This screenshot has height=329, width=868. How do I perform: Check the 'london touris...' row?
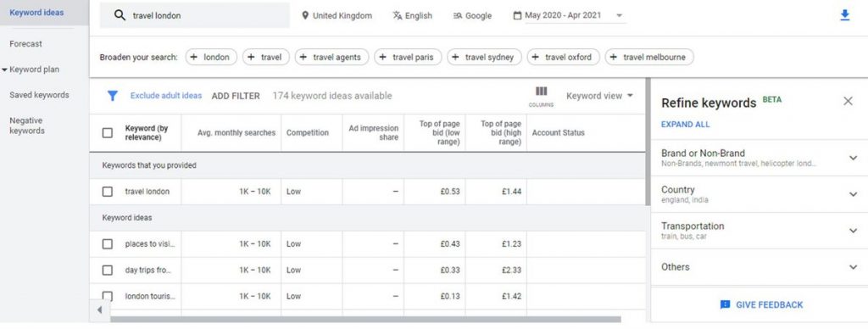click(108, 296)
